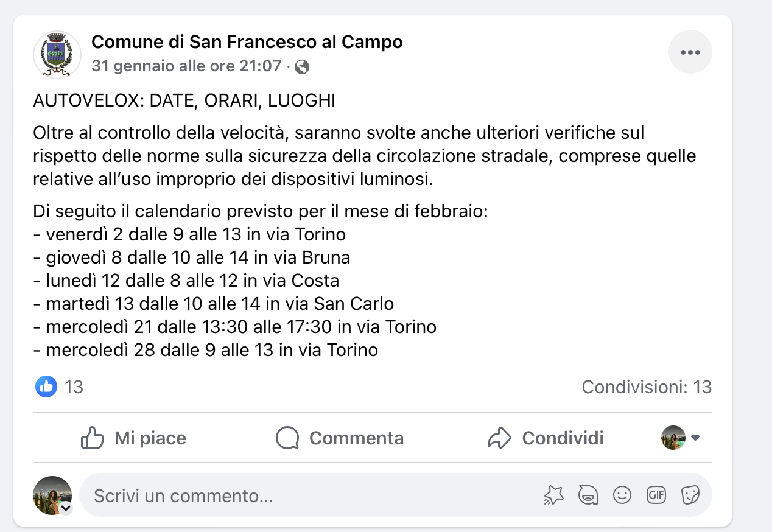
Task: Open the emoji picker in comment box
Action: [622, 495]
